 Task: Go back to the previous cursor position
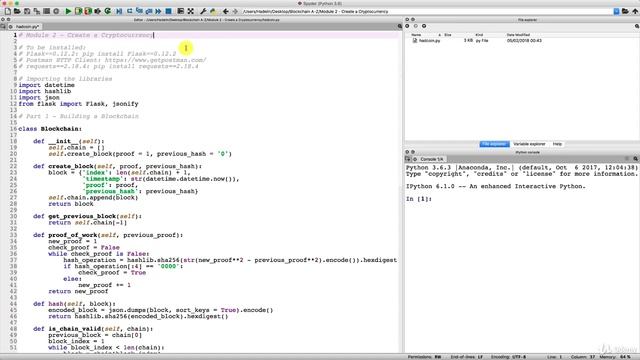pos(225,11)
